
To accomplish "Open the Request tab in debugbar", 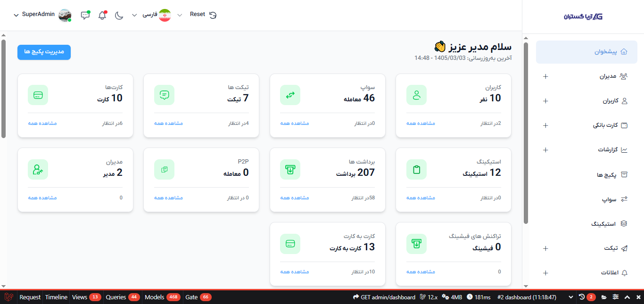I will [30, 297].
